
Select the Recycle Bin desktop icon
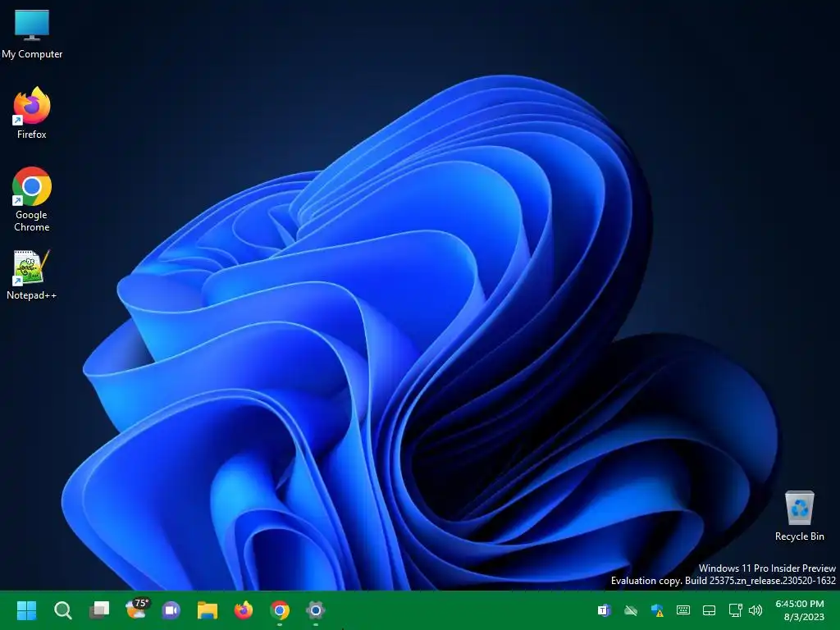[x=799, y=516]
